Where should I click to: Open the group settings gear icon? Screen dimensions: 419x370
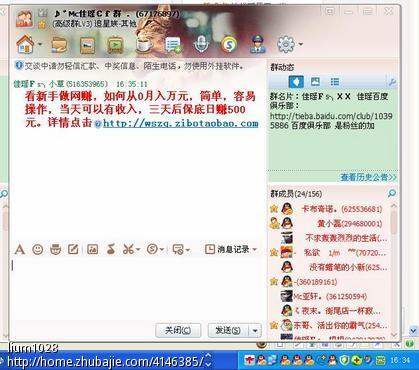[x=286, y=44]
